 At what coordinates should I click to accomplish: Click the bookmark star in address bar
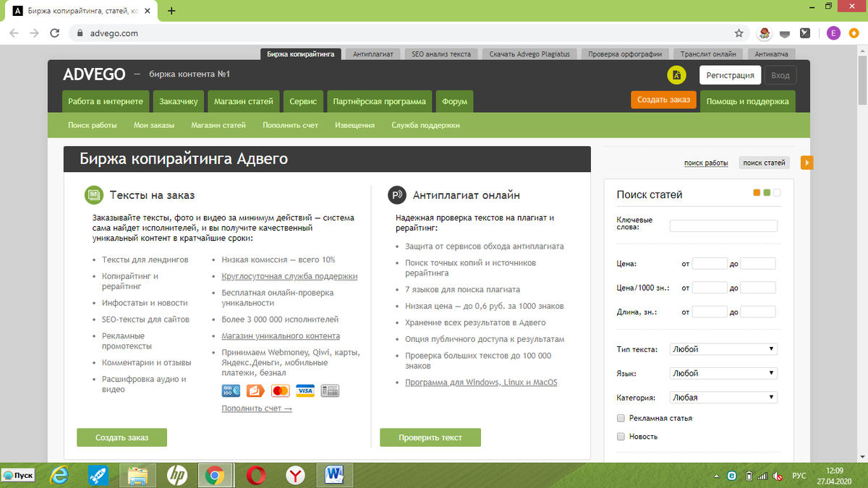tap(739, 33)
